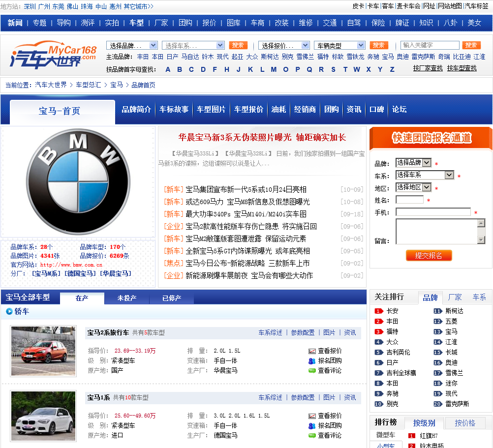Go to 测评 in top navigation
The image size is (493, 448).
point(88,23)
